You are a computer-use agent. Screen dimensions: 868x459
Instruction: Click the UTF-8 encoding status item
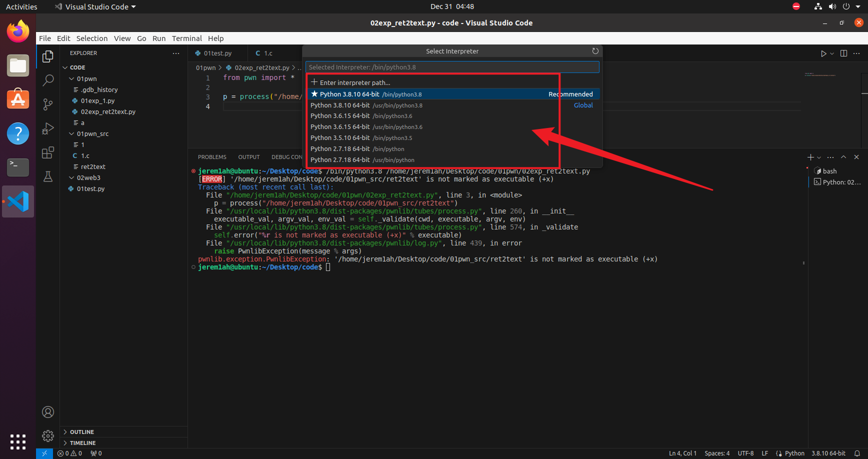point(745,453)
